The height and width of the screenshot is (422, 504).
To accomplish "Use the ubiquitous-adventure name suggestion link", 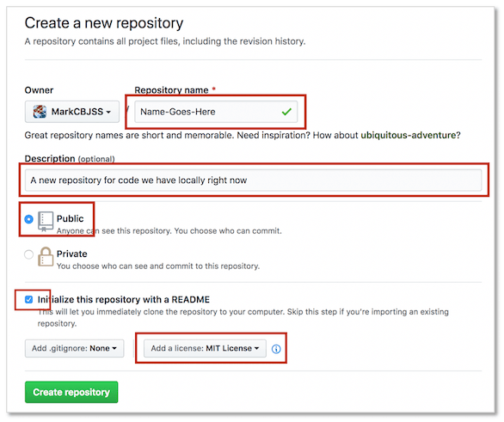I will tap(408, 135).
